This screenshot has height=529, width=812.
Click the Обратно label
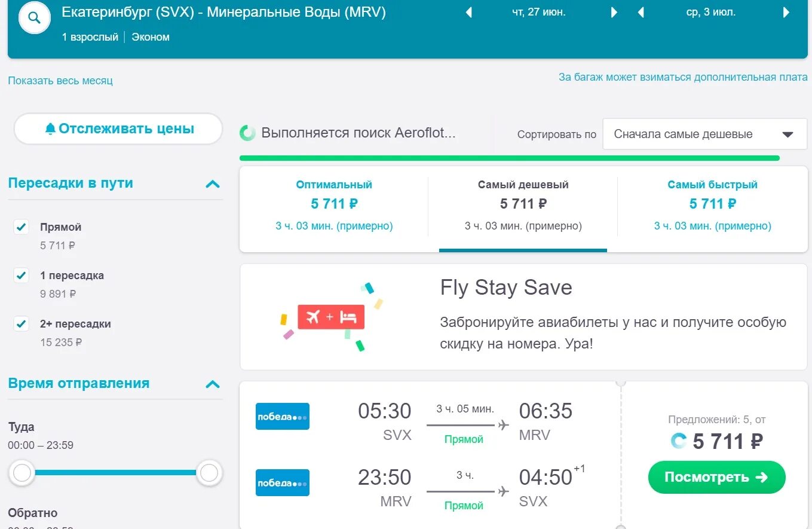pos(33,513)
